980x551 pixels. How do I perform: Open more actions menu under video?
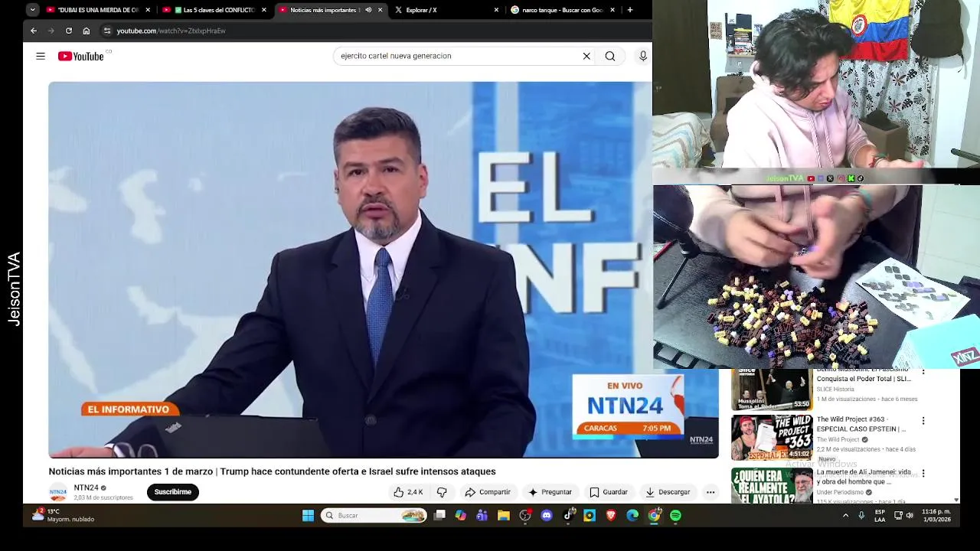[x=710, y=492]
